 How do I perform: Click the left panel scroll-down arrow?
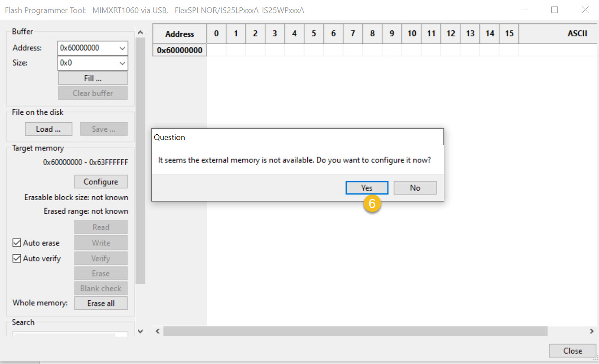pyautogui.click(x=140, y=331)
